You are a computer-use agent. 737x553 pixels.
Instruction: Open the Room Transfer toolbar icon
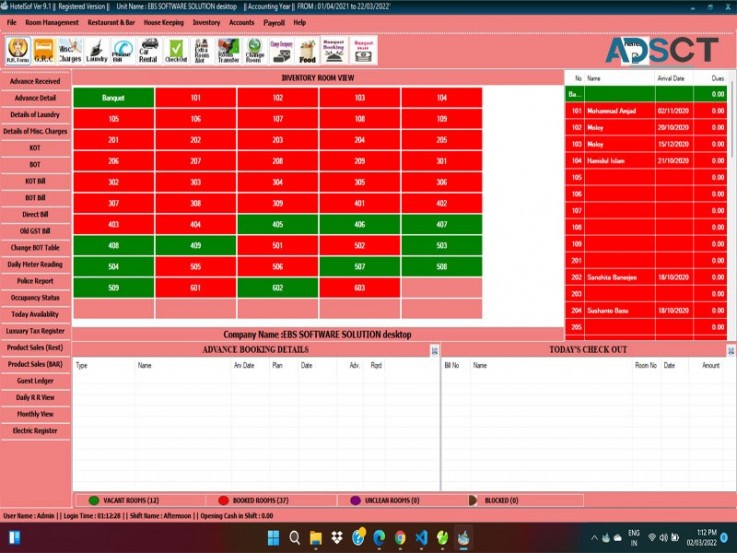click(x=228, y=50)
